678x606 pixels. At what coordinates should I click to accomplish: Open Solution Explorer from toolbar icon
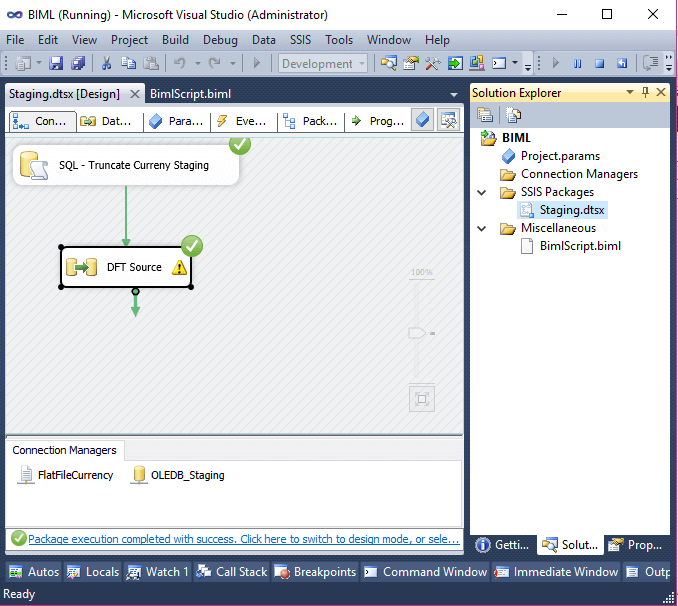click(389, 64)
